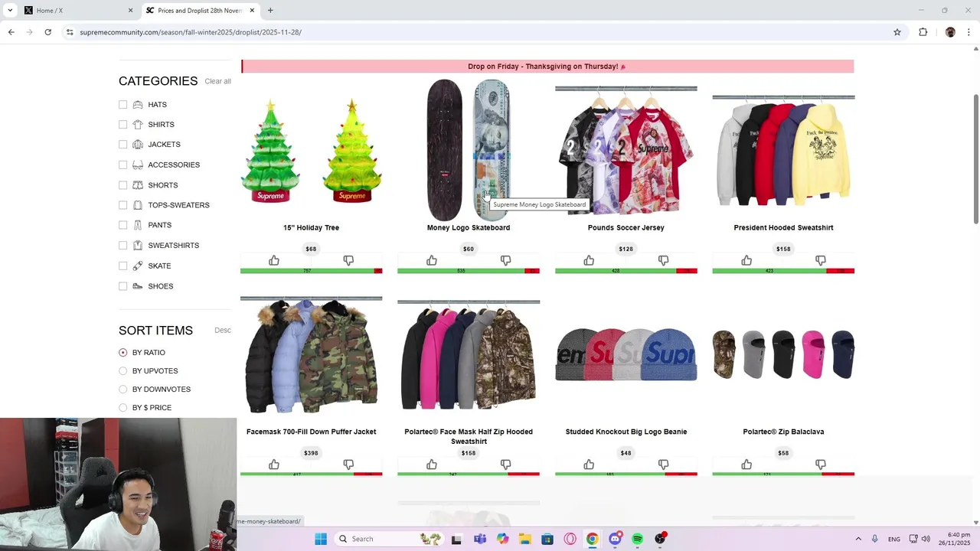Screen dimensions: 980x551
Task: Open the Polartec Zip Balaclava title link
Action: pyautogui.click(x=783, y=432)
